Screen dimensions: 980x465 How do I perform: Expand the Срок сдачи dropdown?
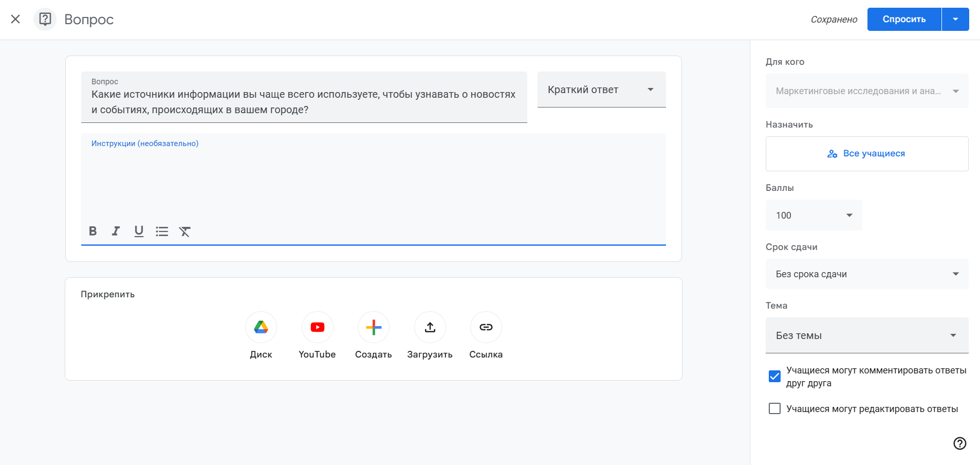pyautogui.click(x=866, y=274)
